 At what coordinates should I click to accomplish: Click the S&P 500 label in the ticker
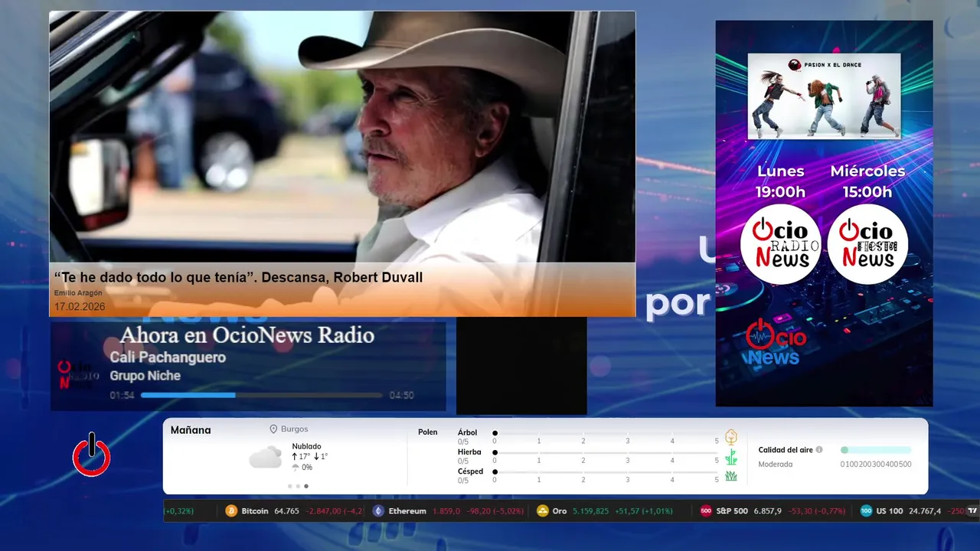(x=732, y=511)
